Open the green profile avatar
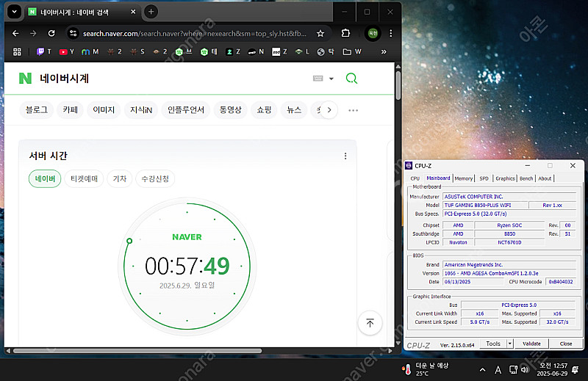The image size is (588, 381). pyautogui.click(x=373, y=33)
